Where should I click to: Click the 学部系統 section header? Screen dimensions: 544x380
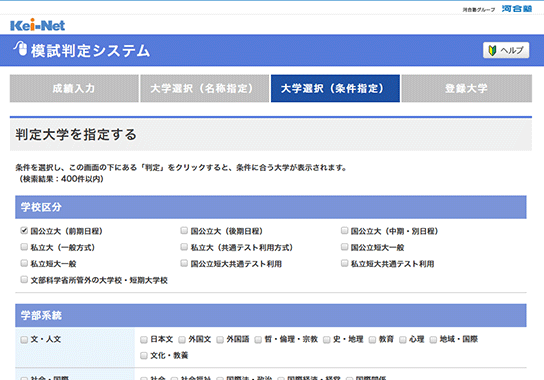(271, 315)
